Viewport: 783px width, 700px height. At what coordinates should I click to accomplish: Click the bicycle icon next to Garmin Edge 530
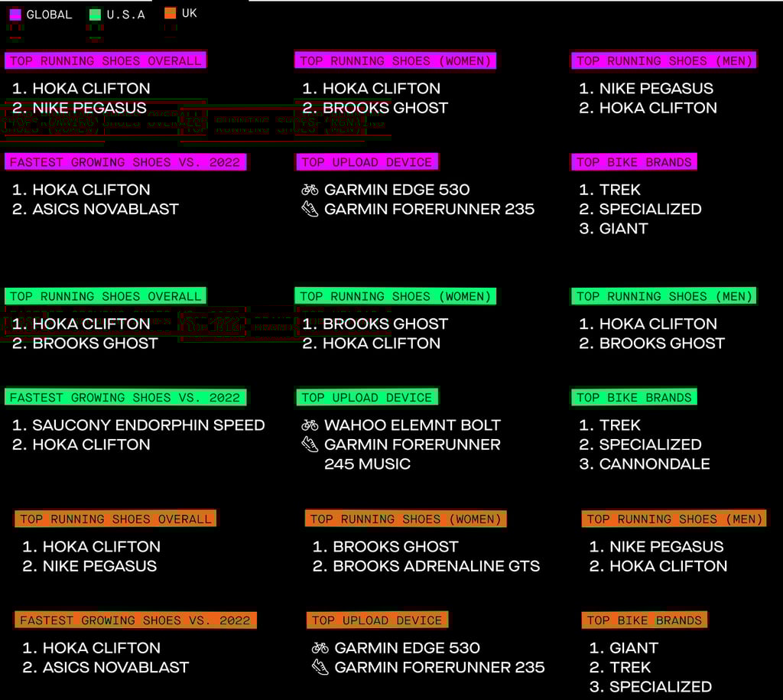[311, 189]
